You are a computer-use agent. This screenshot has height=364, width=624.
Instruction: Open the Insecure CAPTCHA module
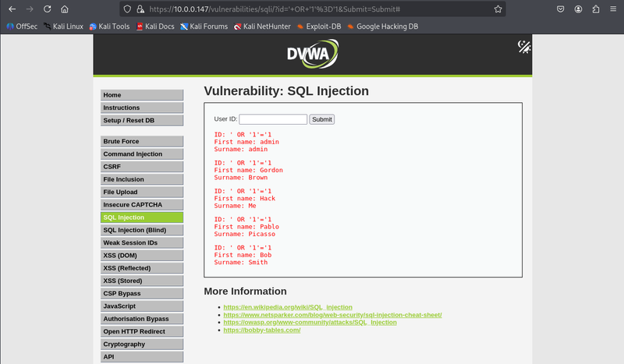(x=142, y=204)
